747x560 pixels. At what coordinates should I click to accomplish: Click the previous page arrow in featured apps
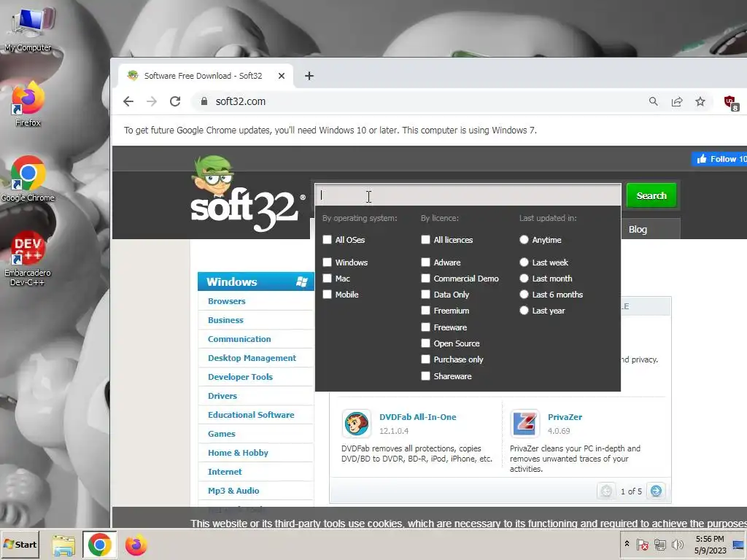[x=606, y=491]
